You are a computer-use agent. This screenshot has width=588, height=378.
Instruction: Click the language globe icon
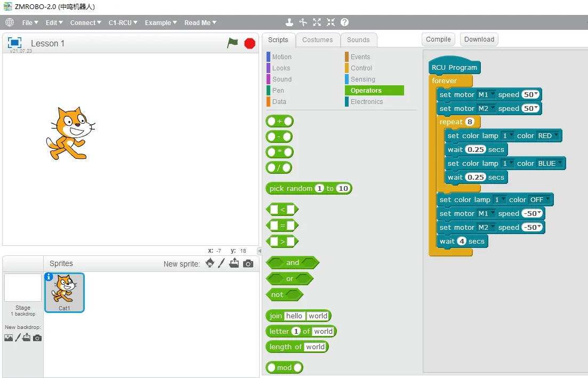coord(10,22)
